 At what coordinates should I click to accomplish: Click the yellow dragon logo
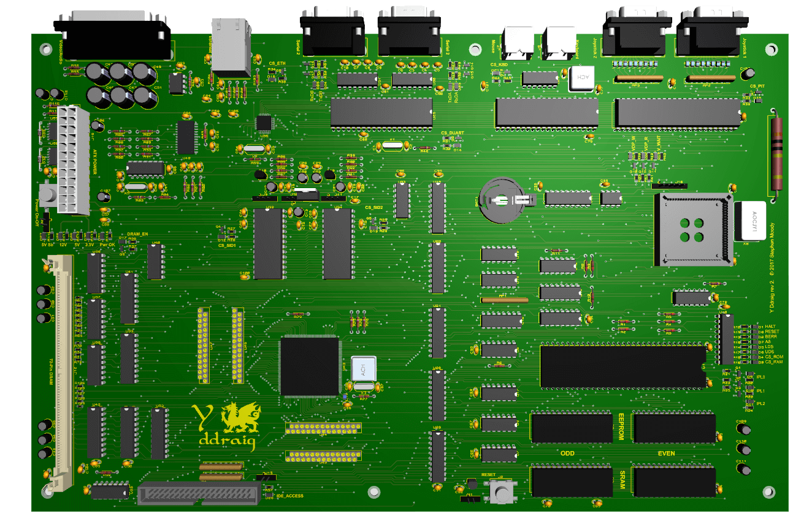[242, 417]
